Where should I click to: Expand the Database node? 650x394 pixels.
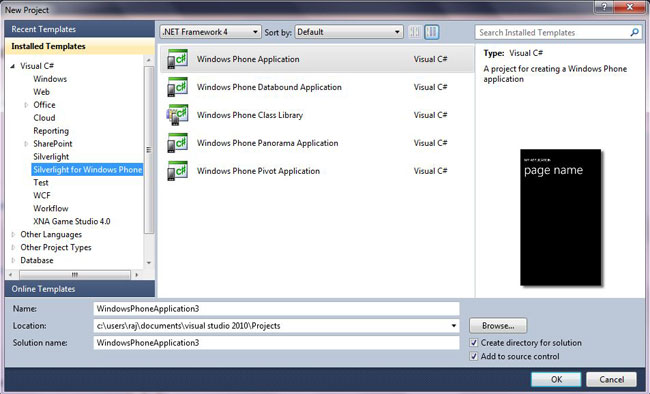tap(13, 260)
